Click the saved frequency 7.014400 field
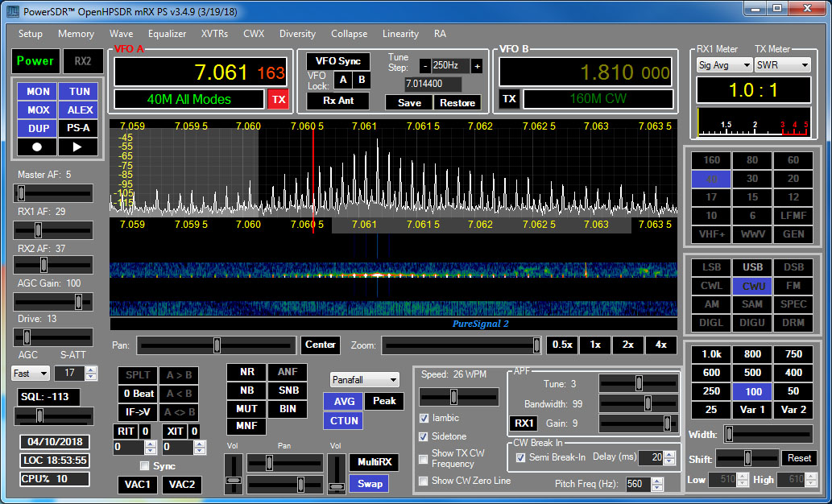This screenshot has height=504, width=832. (433, 84)
